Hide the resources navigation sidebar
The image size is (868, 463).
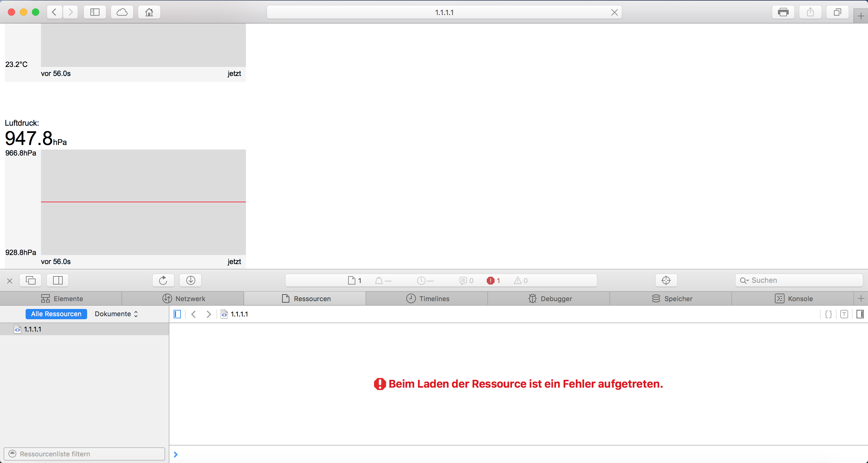[x=177, y=314]
